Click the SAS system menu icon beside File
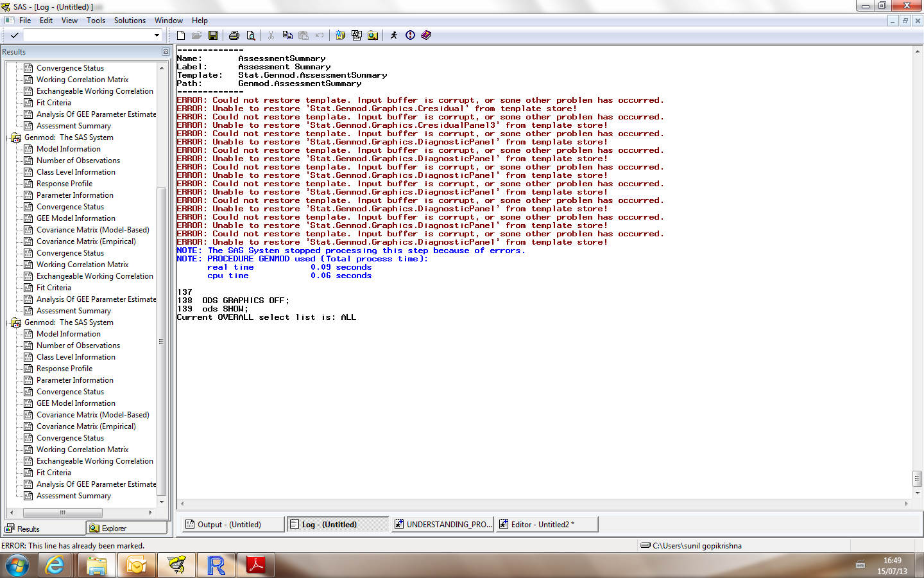The width and height of the screenshot is (924, 578). [x=9, y=21]
